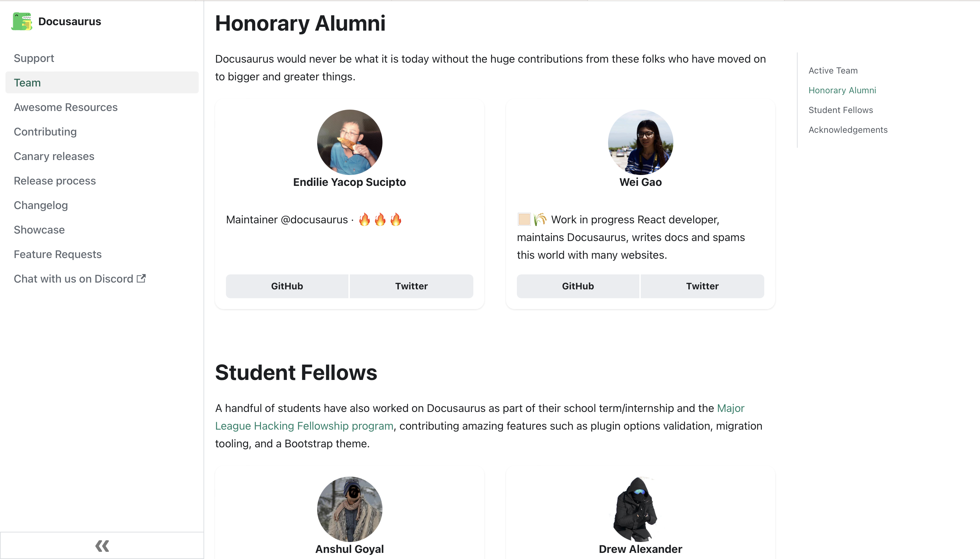Open Awesome Resources sidebar item
This screenshot has height=559, width=980.
coord(66,107)
